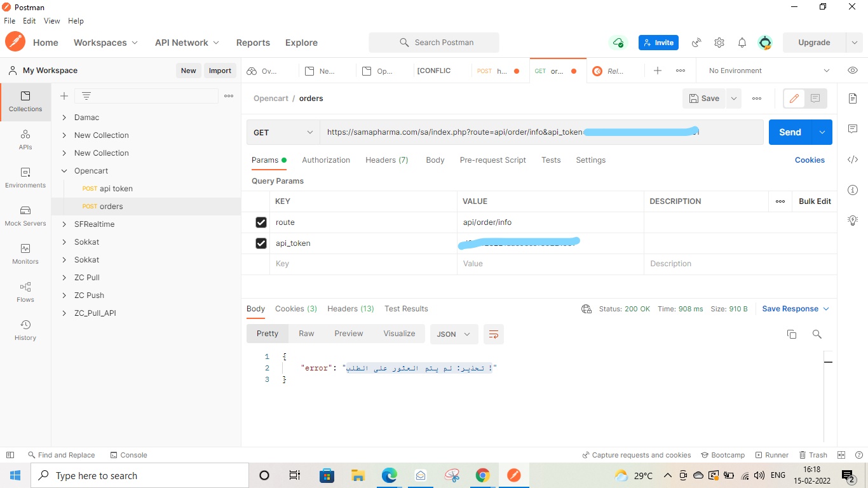Open the environment quick look eye icon
868x488 pixels.
coord(853,71)
